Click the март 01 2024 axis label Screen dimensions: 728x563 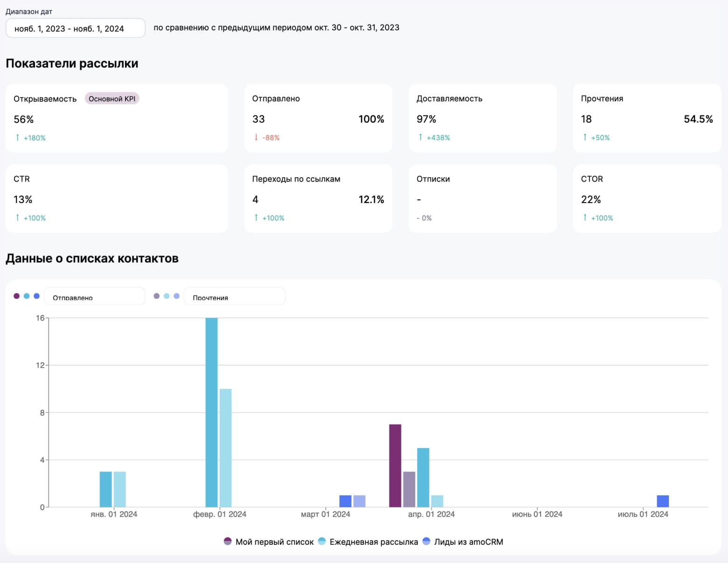coord(326,514)
